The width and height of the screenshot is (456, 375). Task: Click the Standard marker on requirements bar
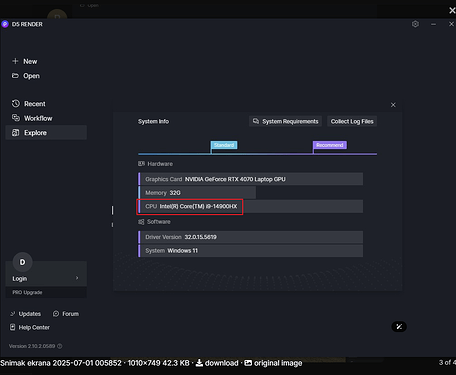click(x=224, y=145)
